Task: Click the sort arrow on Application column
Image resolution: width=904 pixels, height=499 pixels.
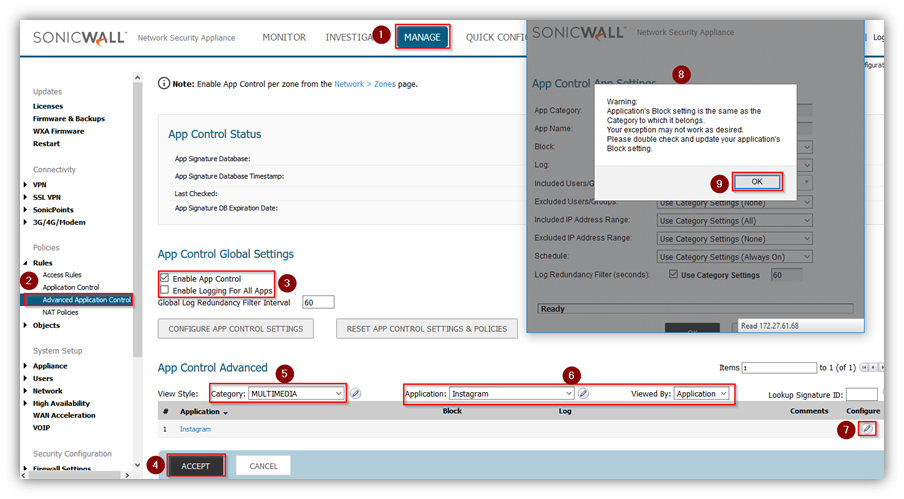Action: click(226, 412)
